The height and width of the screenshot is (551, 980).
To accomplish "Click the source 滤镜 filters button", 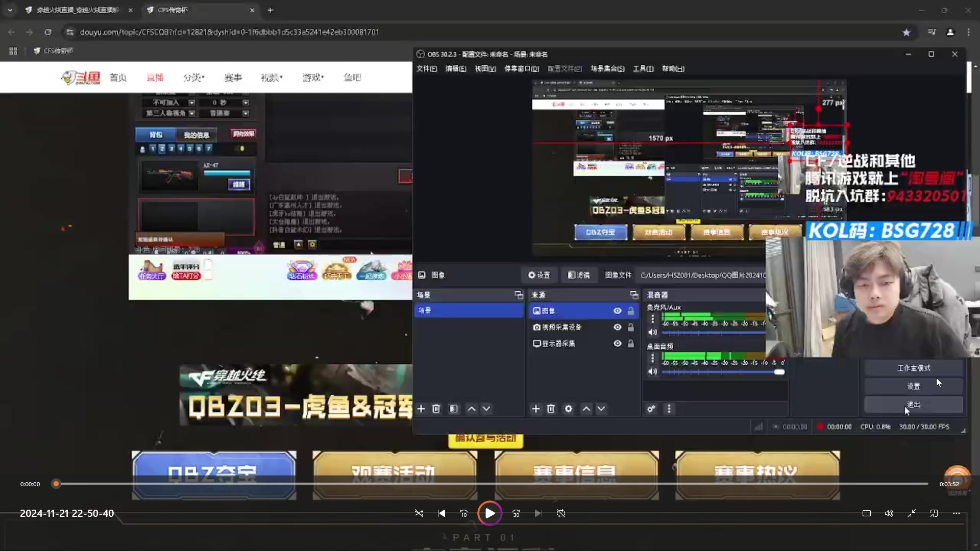I will point(579,275).
